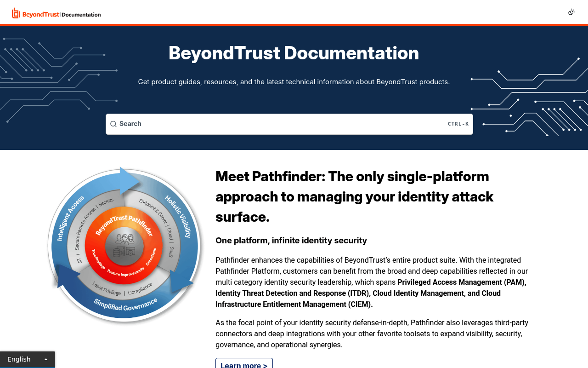Click the Meet Pathfinder heading
Screen dimensions: 588x368
tap(354, 196)
